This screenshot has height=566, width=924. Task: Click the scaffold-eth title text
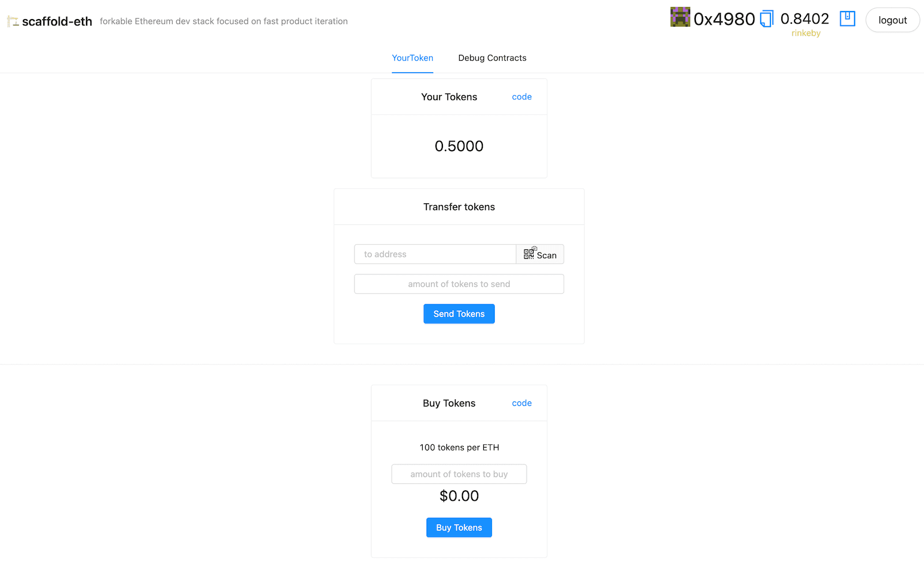point(57,21)
